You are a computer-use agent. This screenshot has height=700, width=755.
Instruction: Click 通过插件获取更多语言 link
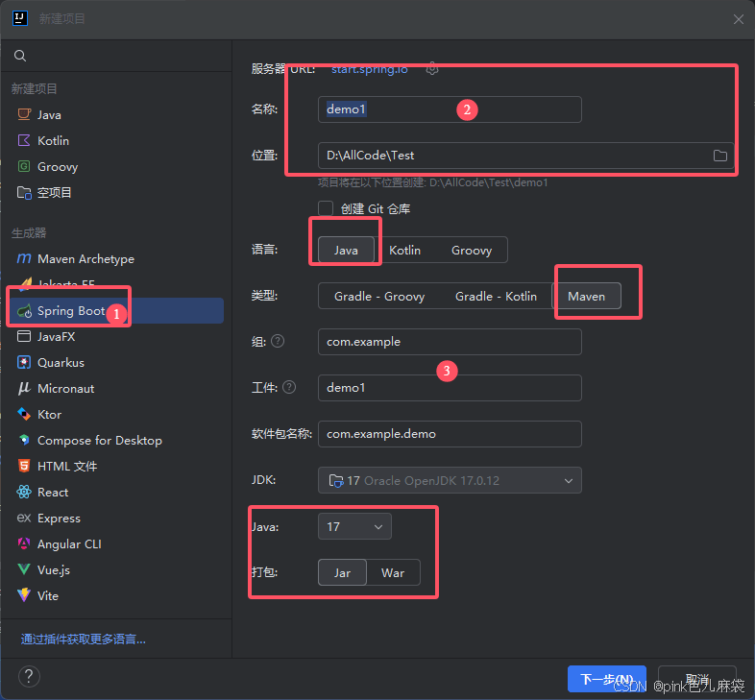click(x=84, y=640)
